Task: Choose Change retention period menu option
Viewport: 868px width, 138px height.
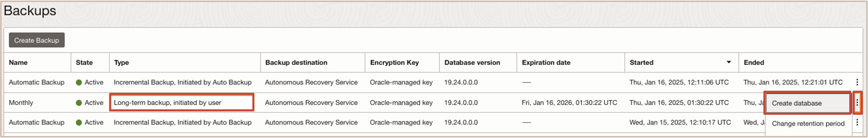Action: 808,124
